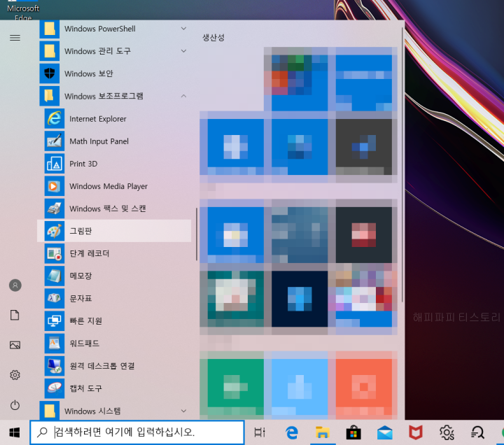Click the orange bottom-right tile
Viewport: 504px width, 445px height.
[364, 387]
